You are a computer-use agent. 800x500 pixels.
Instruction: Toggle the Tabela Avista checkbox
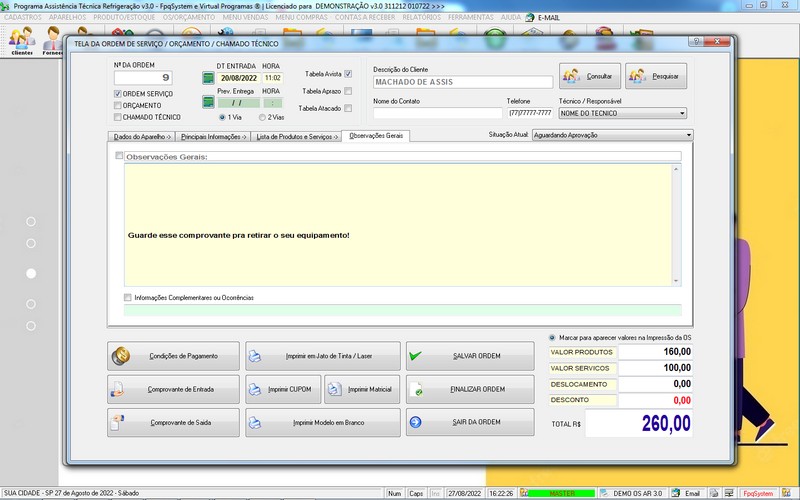click(x=348, y=74)
